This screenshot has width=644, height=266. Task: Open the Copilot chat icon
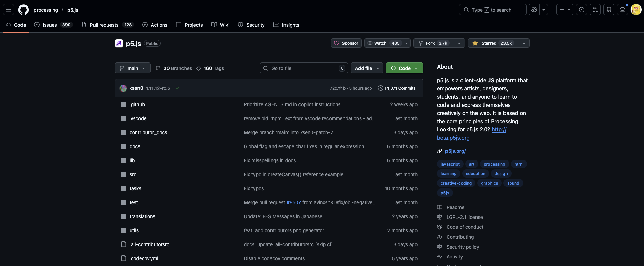point(534,10)
